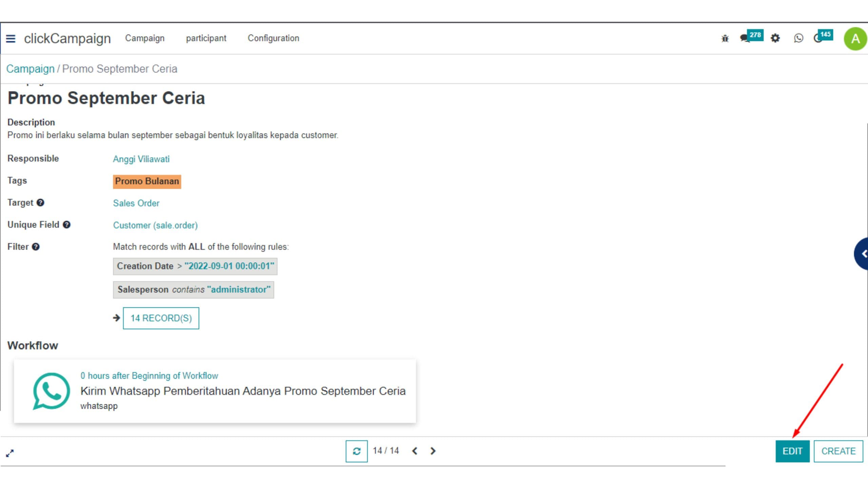Click the EDIT button

click(792, 451)
